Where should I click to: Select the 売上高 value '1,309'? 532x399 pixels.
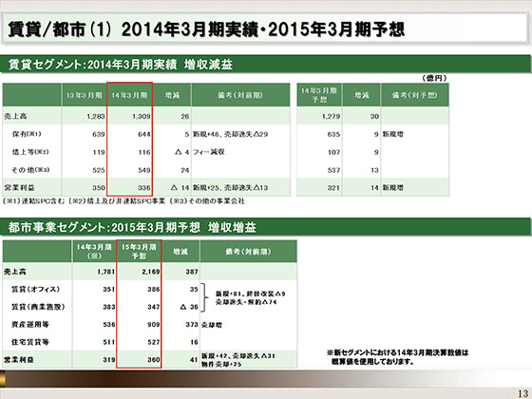(142, 116)
